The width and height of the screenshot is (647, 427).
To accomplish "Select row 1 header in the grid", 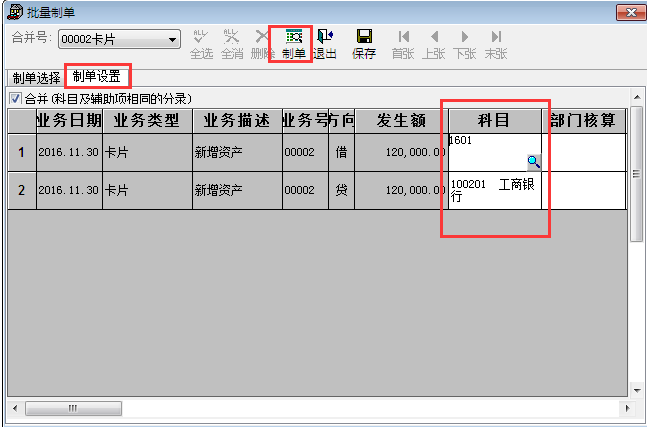I will point(21,152).
